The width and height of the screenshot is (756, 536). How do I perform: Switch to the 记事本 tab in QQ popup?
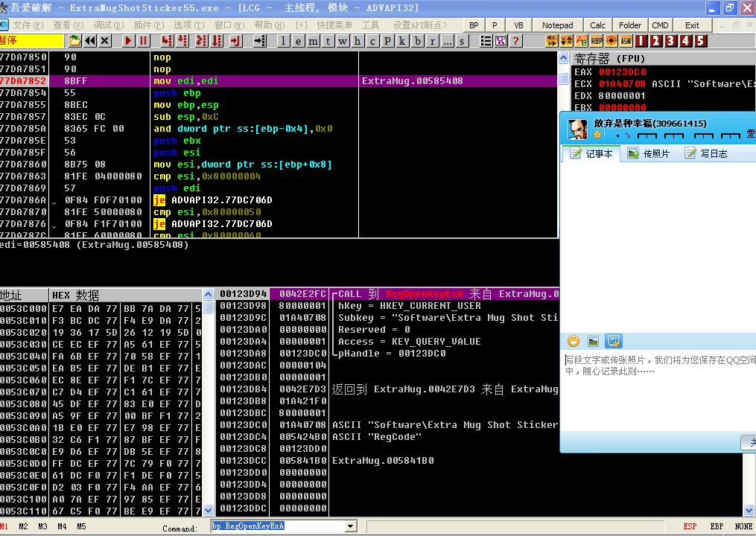coord(591,153)
